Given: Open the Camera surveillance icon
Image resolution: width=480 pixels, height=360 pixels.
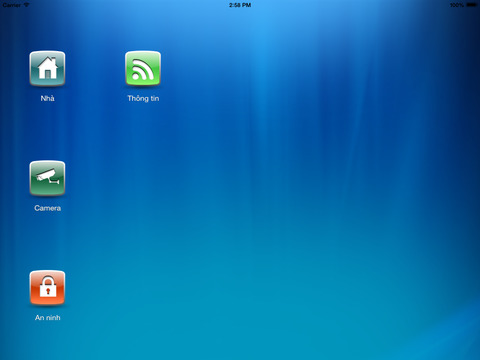Looking at the screenshot, I should (47, 178).
